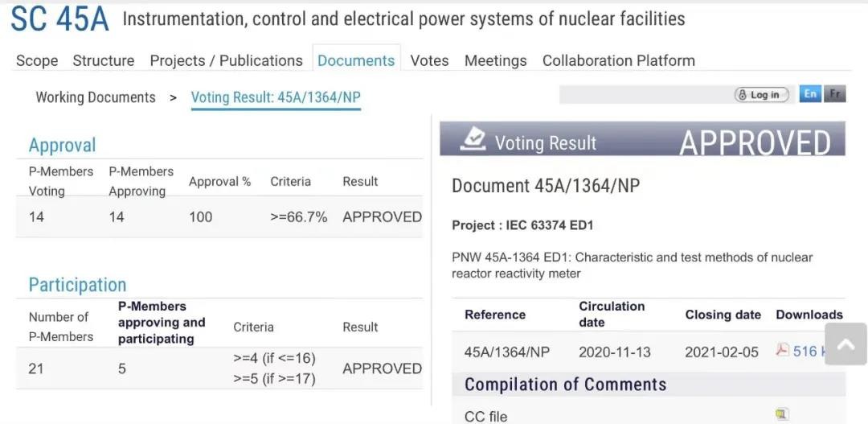Screen dimensions: 868x424
Task: Switch language to English (En)
Action: pyautogui.click(x=810, y=94)
